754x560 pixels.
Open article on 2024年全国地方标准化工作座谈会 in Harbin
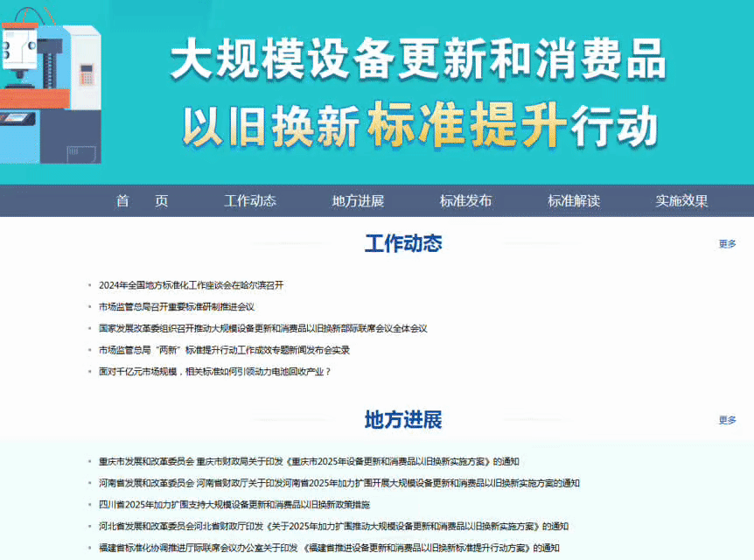tap(192, 285)
